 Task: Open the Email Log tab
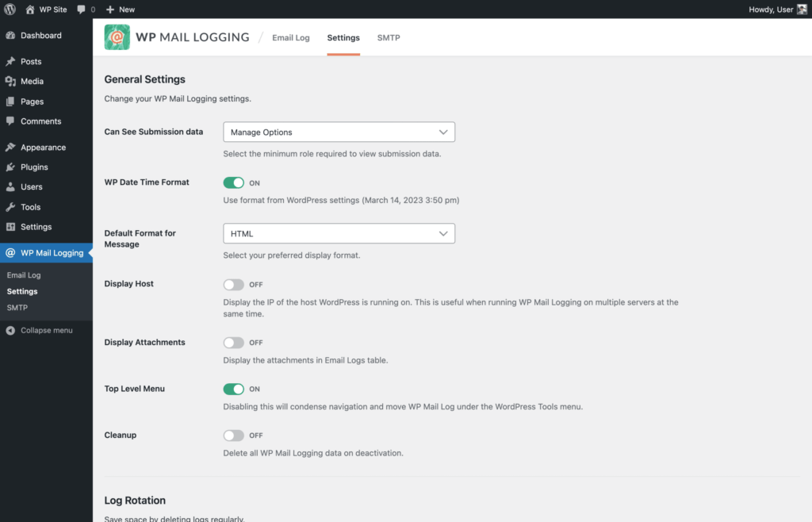(290, 37)
